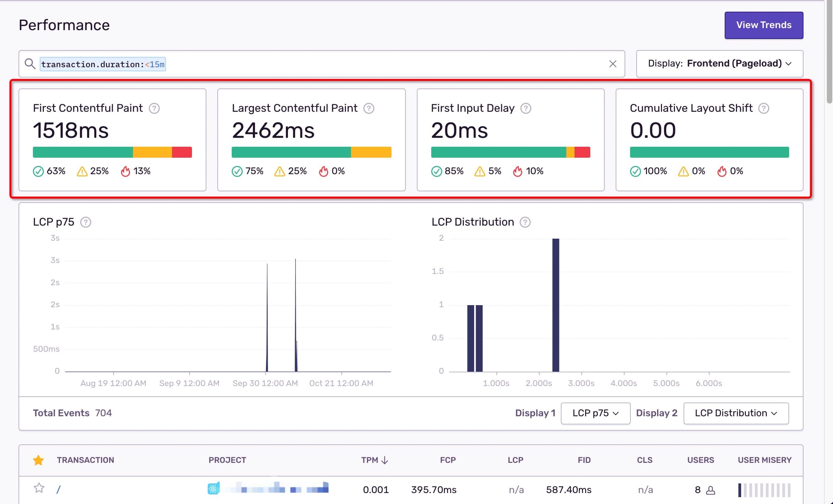833x504 pixels.
Task: Click the LCP p75 chart help icon
Action: click(x=86, y=222)
